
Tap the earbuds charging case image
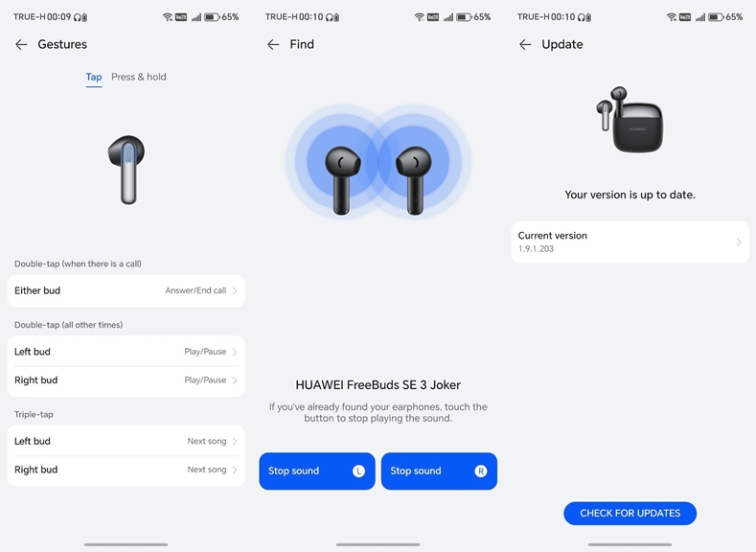pos(630,119)
